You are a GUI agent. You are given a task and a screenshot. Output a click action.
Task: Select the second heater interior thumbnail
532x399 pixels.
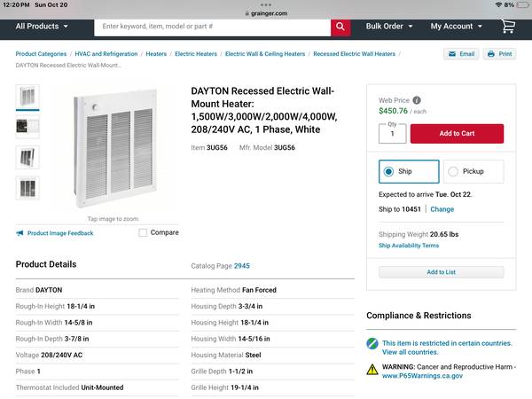pyautogui.click(x=27, y=127)
